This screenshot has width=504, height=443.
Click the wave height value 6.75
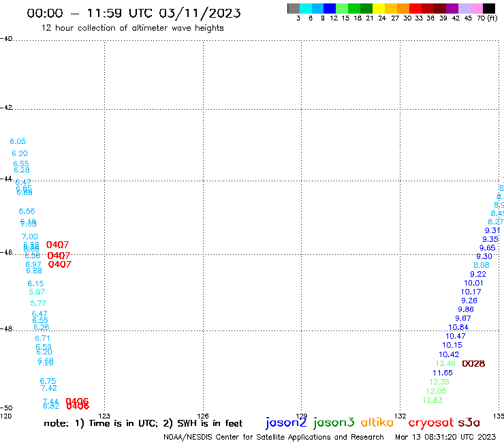click(48, 381)
